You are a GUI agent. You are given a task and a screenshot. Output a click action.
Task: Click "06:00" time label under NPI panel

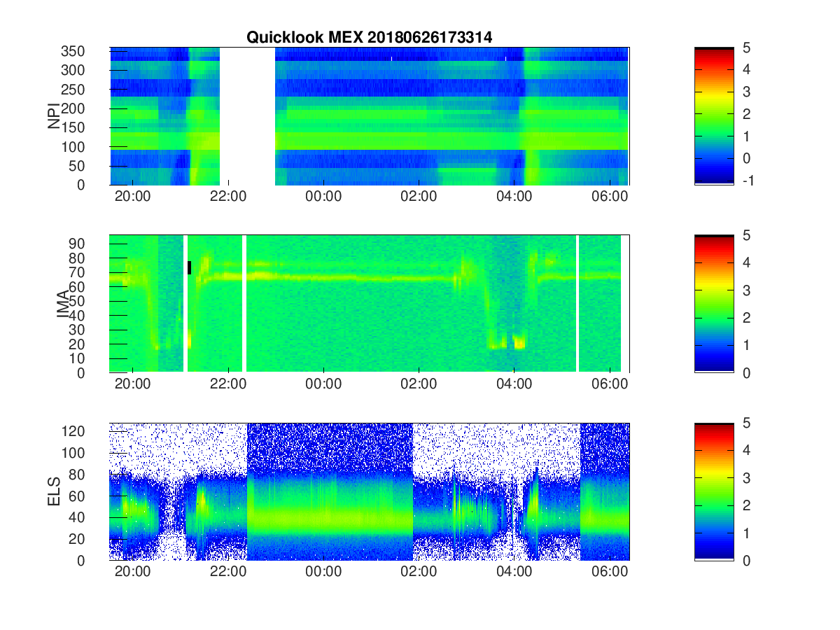point(609,197)
